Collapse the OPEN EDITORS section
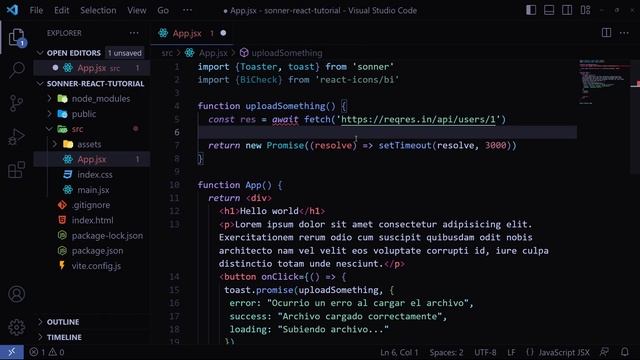 (40, 53)
